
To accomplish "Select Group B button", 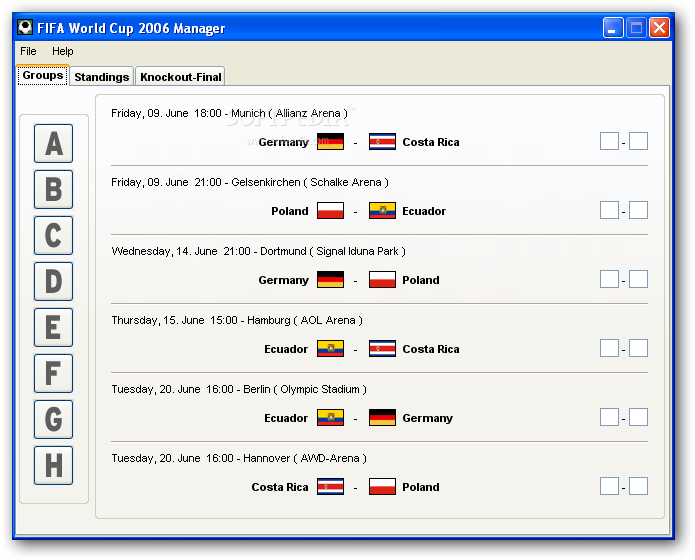I will [54, 189].
